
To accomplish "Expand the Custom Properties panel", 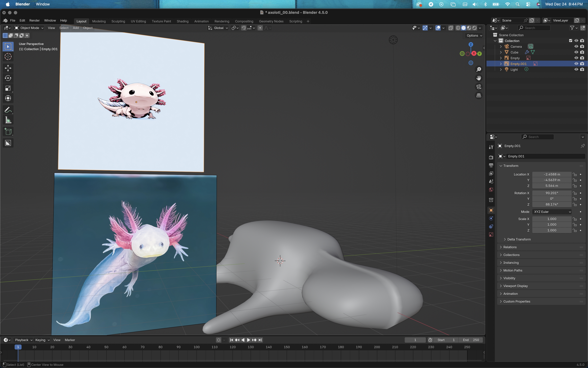I will point(517,302).
